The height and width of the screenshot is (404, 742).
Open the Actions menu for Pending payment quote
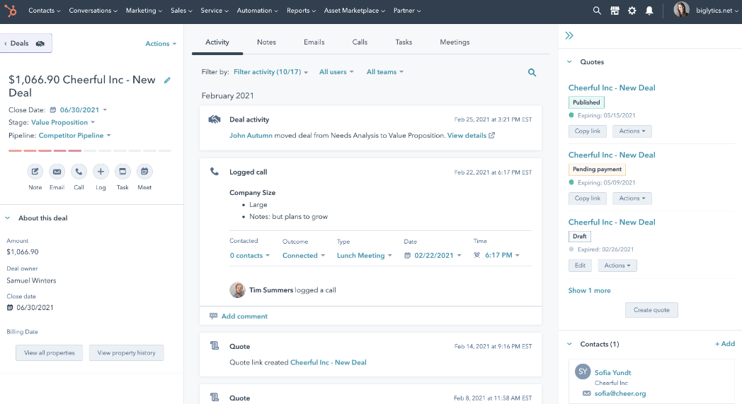632,198
